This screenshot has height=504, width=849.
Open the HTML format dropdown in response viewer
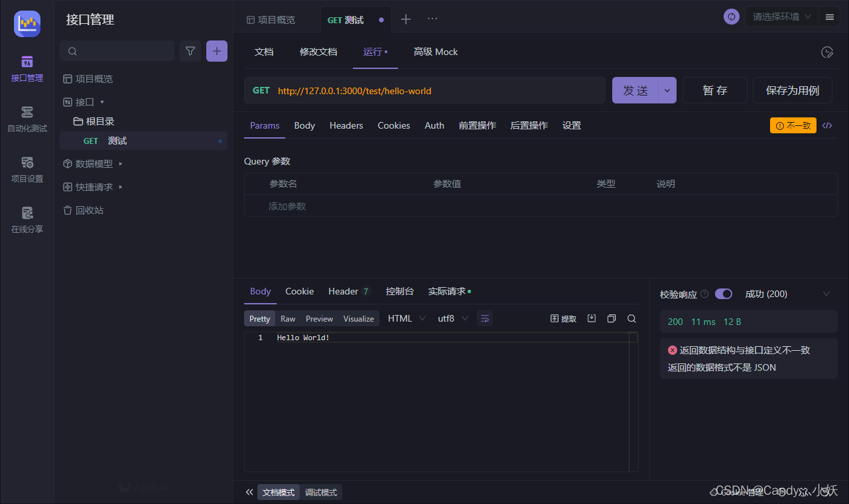406,318
